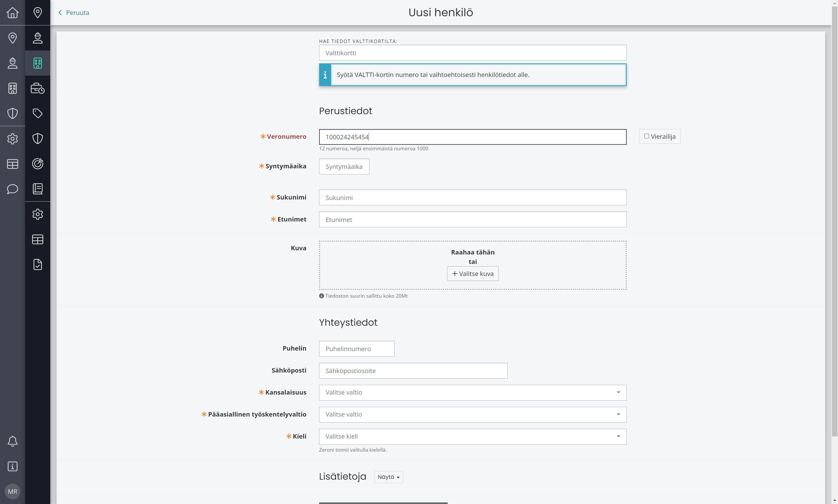This screenshot has width=838, height=504.
Task: Click into the Veronumero field
Action: coord(473,137)
